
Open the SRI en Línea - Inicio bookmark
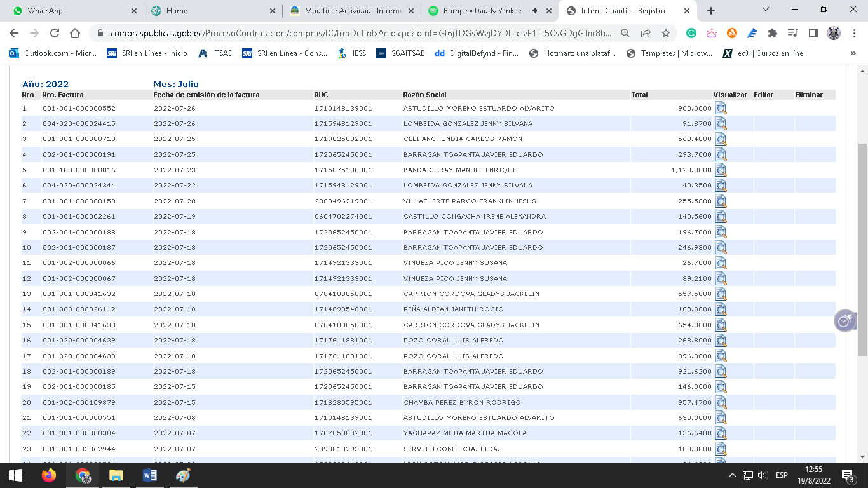click(147, 53)
